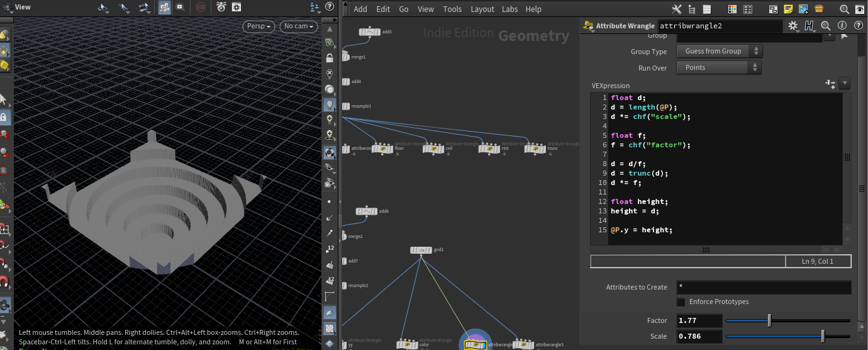Open the Run Over Points dropdown
The width and height of the screenshot is (868, 350).
pos(720,67)
